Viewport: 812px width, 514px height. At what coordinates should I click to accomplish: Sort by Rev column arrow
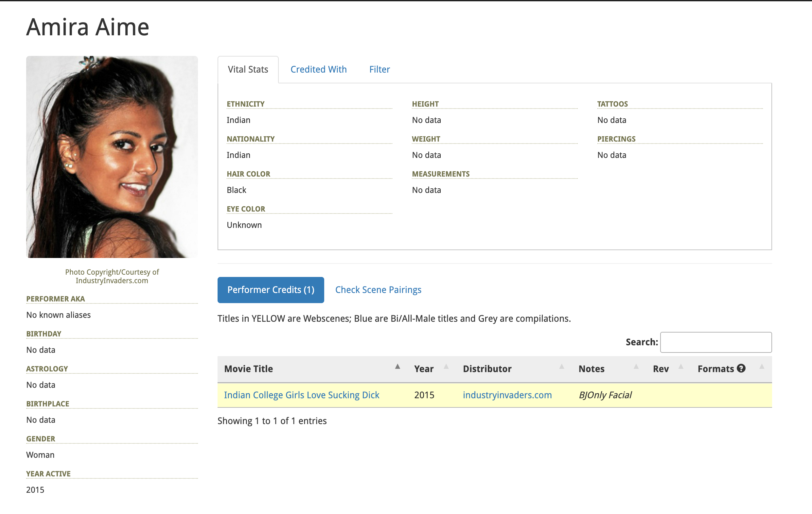point(681,367)
